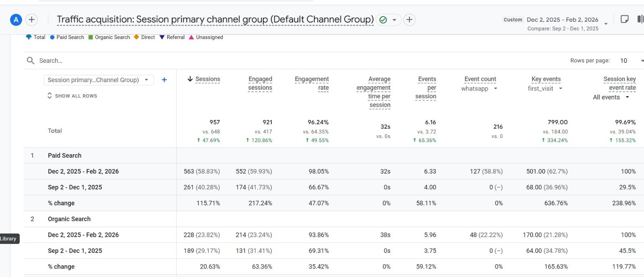Click into the table Search field
The height and width of the screenshot is (277, 644).
tap(161, 61)
